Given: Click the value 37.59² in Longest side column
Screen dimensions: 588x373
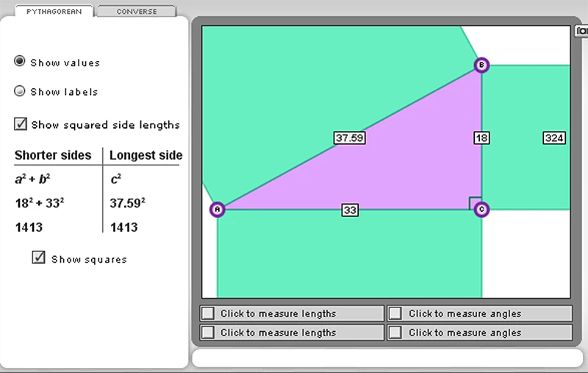Looking at the screenshot, I should [127, 203].
